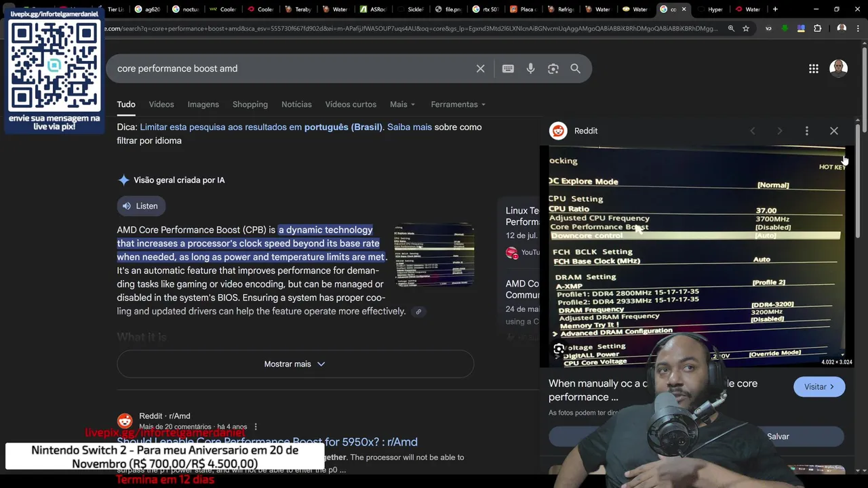Click the green download extension icon
This screenshot has width=868, height=488.
point(785,28)
